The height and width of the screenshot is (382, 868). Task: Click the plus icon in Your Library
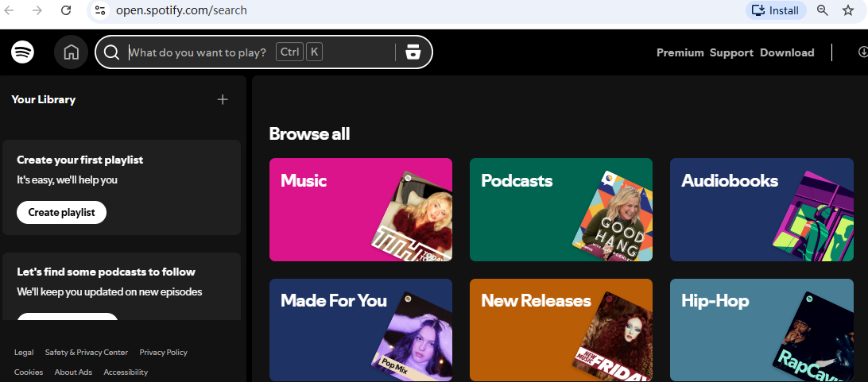point(223,99)
